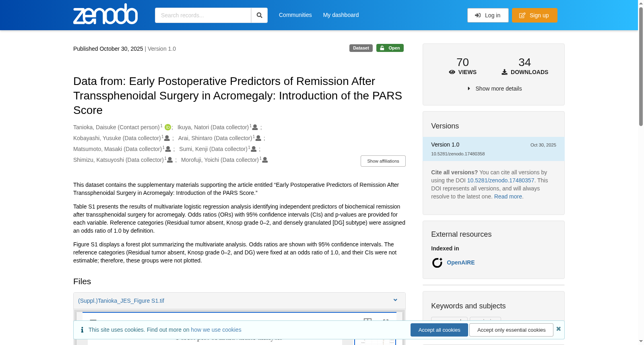The width and height of the screenshot is (644, 345).
Task: Toggle Show affiliations button
Action: (383, 161)
